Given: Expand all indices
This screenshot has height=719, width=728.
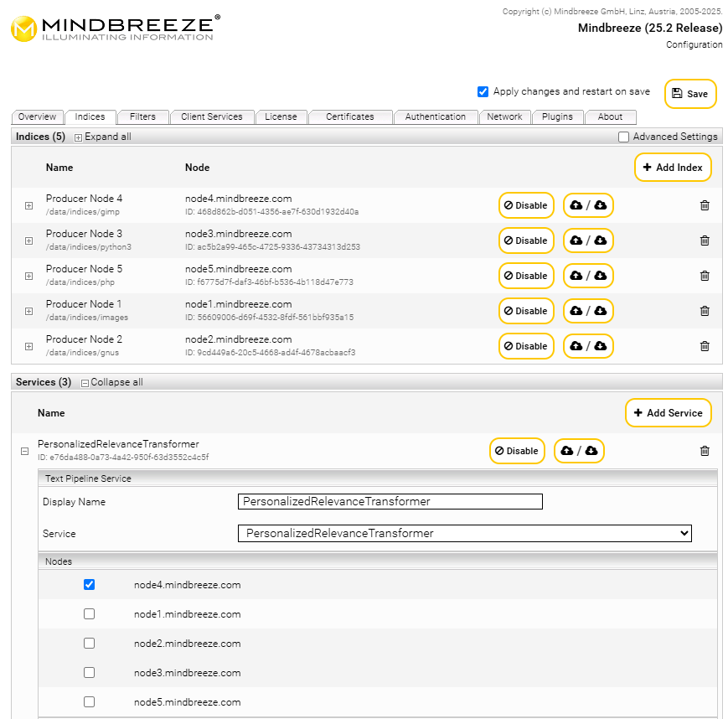Looking at the screenshot, I should tap(103, 137).
